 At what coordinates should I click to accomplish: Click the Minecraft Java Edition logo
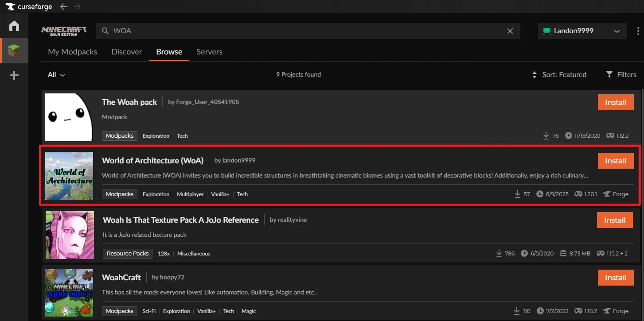(64, 31)
